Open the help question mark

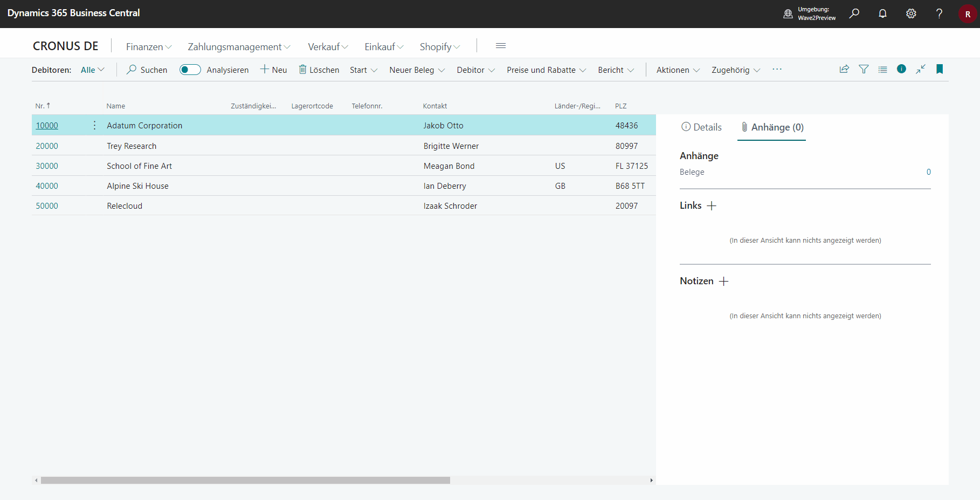pos(939,13)
